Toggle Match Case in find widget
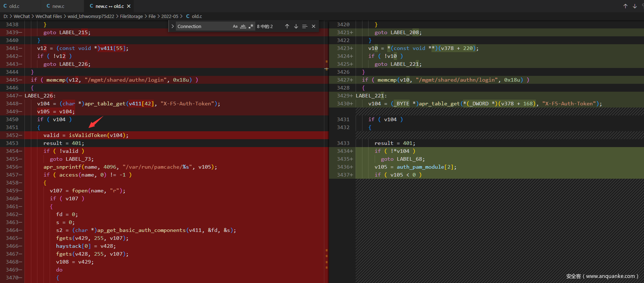The height and width of the screenshot is (283, 644). 235,26
